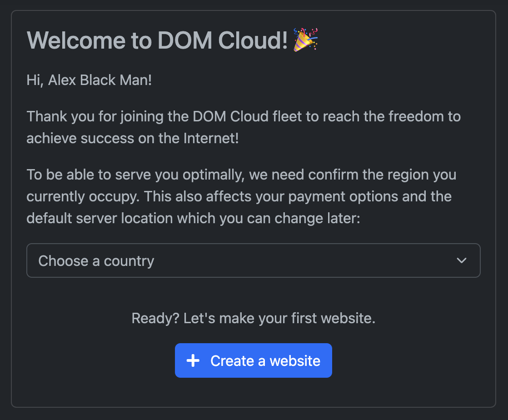
Task: Click the paragraph about confirming your region
Action: coord(241,196)
